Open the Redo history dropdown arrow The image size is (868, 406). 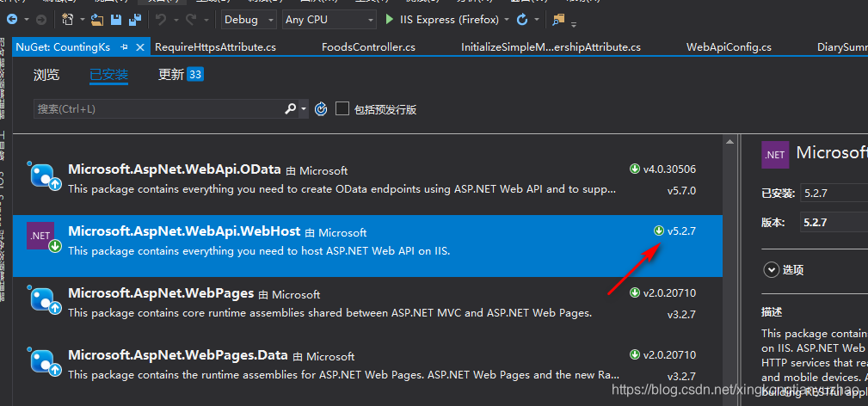pos(206,20)
